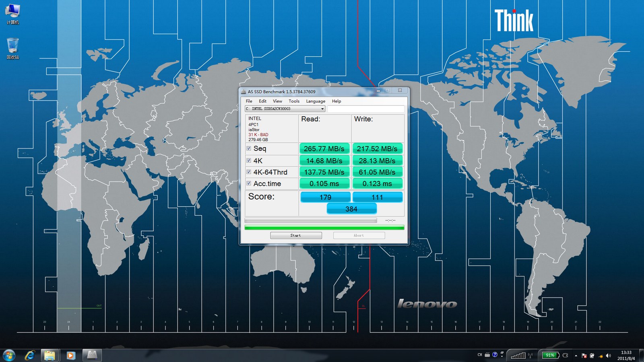Image resolution: width=644 pixels, height=362 pixels.
Task: Click the Seq read result 265.77 MB/s
Action: [324, 148]
